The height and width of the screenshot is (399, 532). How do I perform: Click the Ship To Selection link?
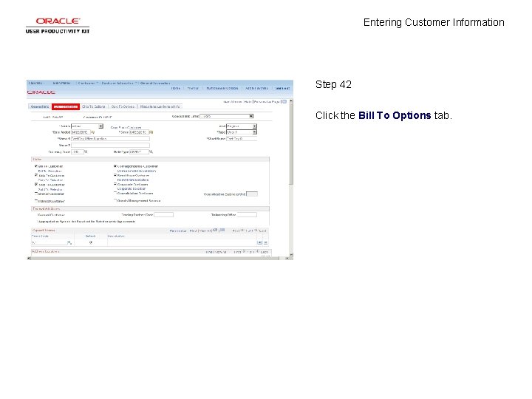coord(50,180)
